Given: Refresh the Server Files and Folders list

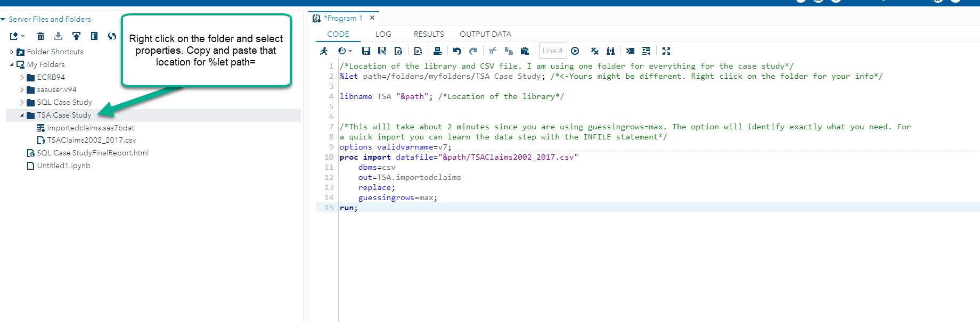Looking at the screenshot, I should 112,36.
